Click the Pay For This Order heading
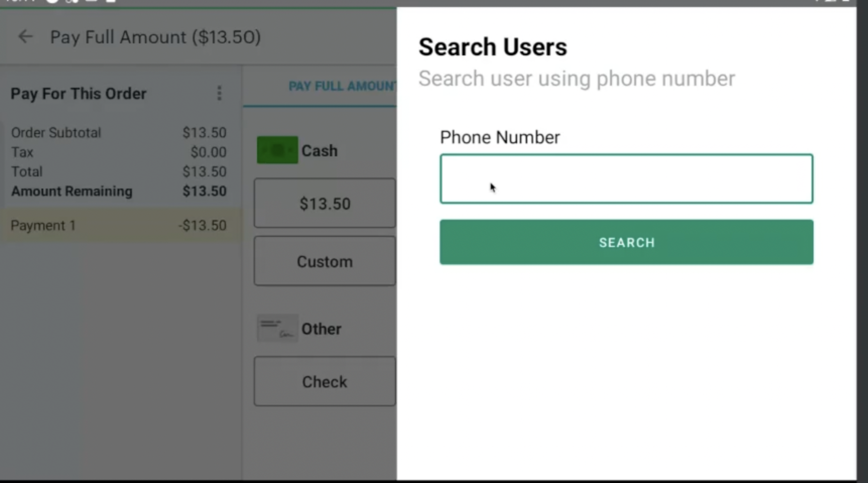Screen dimensions: 868x483 pyautogui.click(x=79, y=94)
